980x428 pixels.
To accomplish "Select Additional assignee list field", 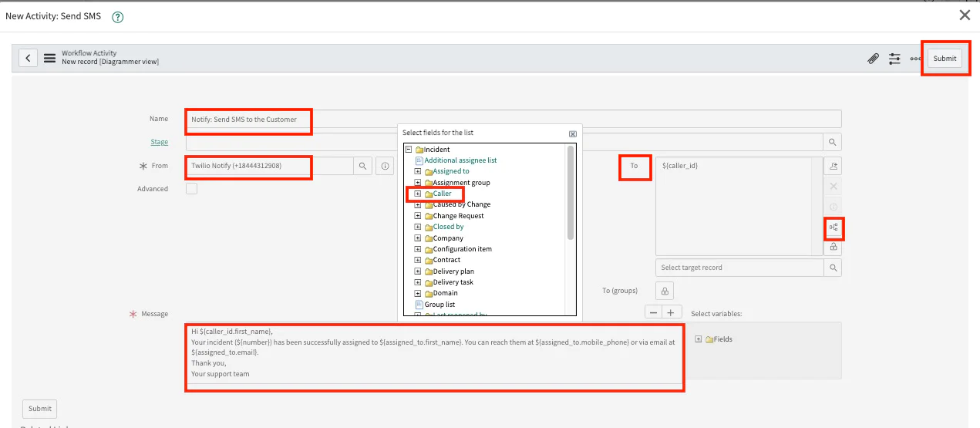I will [460, 160].
